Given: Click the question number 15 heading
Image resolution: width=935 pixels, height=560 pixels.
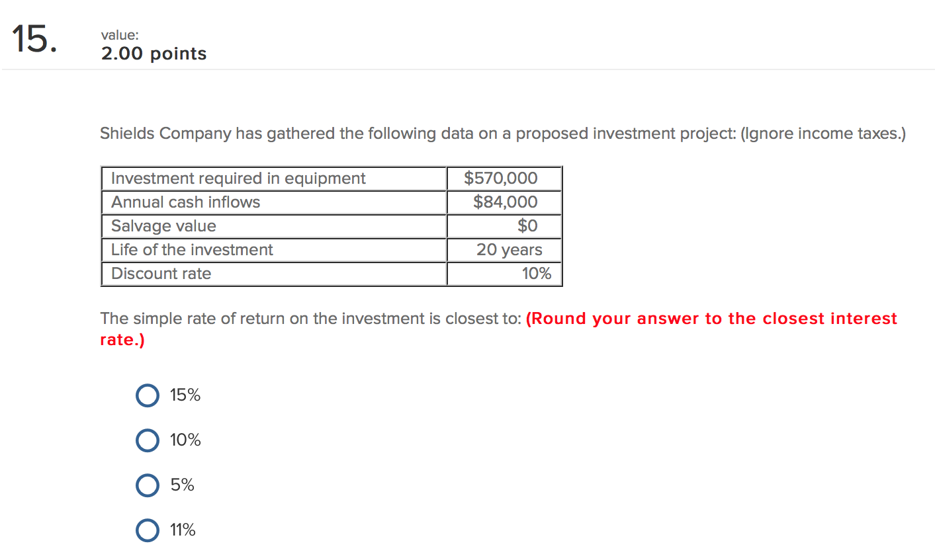Looking at the screenshot, I should pos(34,40).
